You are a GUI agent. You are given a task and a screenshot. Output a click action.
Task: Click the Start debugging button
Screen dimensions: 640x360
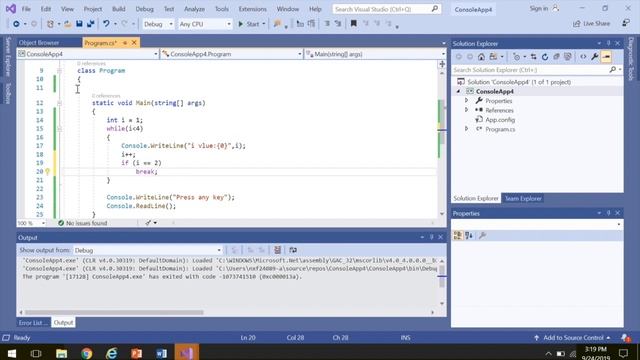click(x=249, y=24)
